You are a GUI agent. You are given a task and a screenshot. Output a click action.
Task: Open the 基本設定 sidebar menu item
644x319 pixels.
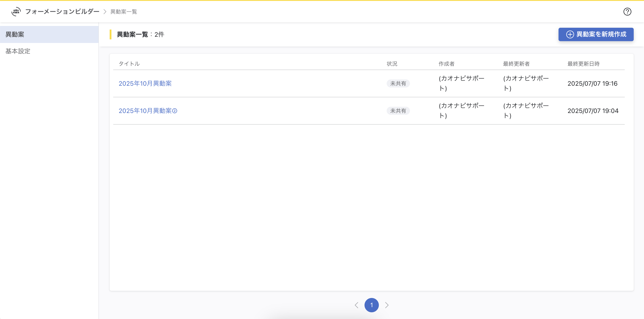coord(18,51)
